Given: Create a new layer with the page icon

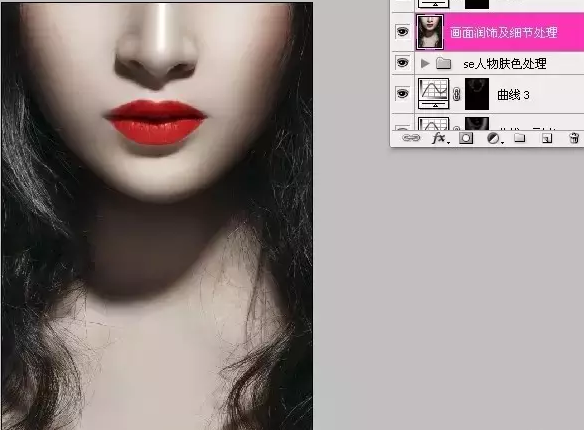Looking at the screenshot, I should 546,138.
